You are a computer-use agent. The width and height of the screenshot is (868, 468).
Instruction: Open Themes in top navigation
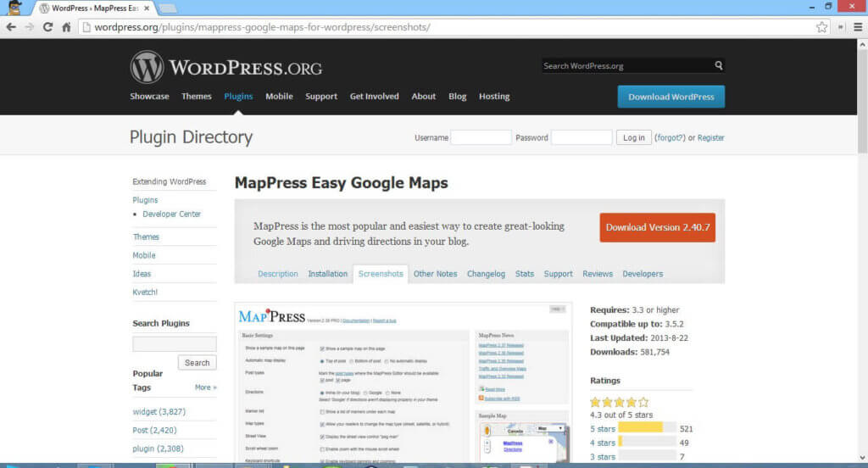coord(197,97)
